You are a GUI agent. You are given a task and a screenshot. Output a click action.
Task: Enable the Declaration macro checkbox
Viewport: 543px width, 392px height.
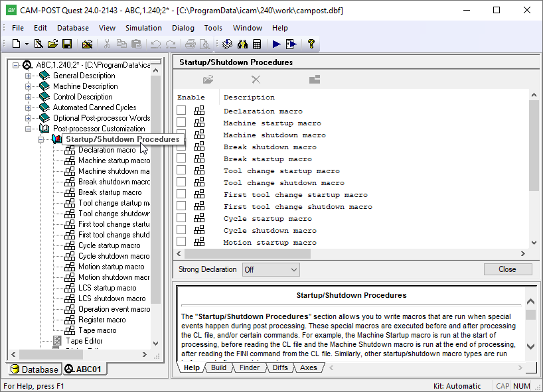[181, 110]
